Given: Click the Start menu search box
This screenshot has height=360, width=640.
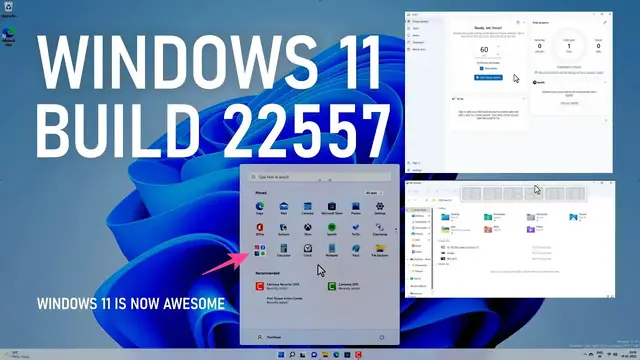Looking at the screenshot, I should tap(320, 177).
